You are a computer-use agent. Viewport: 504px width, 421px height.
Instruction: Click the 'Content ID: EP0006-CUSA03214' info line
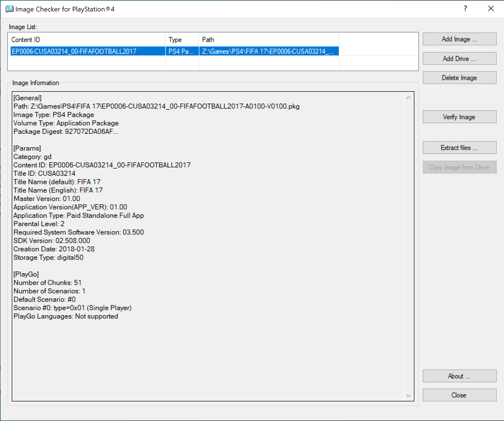102,165
